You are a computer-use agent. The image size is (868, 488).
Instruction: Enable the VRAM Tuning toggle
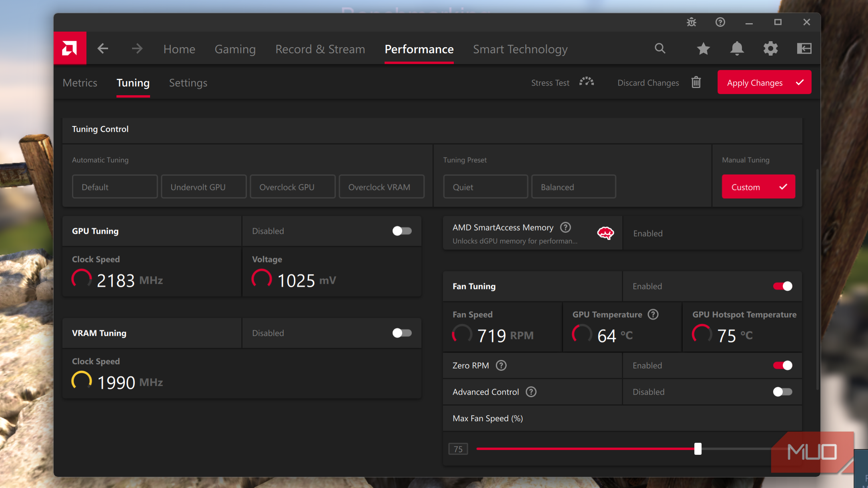(x=402, y=333)
